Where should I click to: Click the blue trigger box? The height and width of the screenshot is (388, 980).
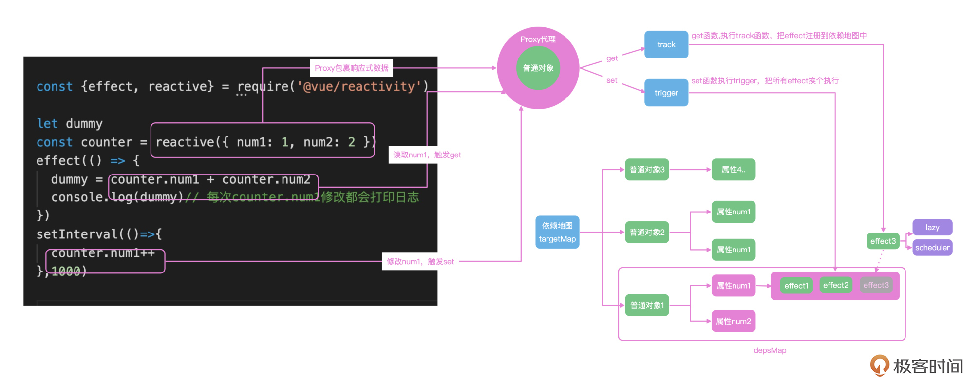tap(666, 93)
